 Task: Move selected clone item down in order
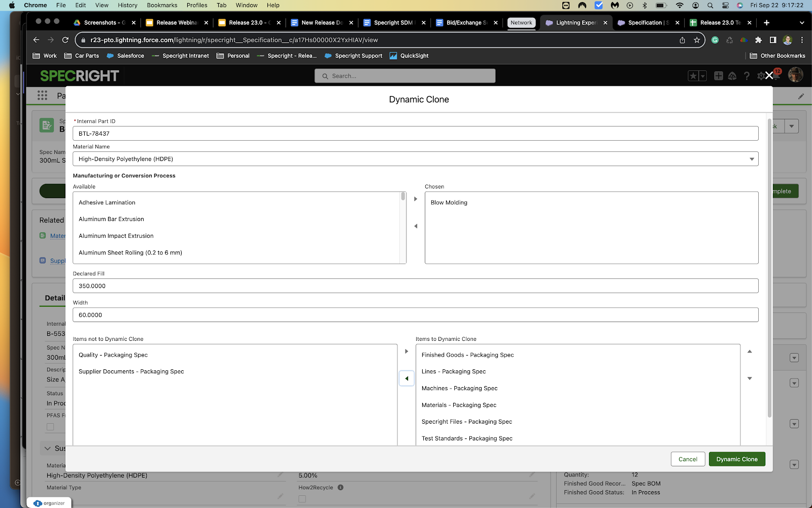(x=750, y=378)
